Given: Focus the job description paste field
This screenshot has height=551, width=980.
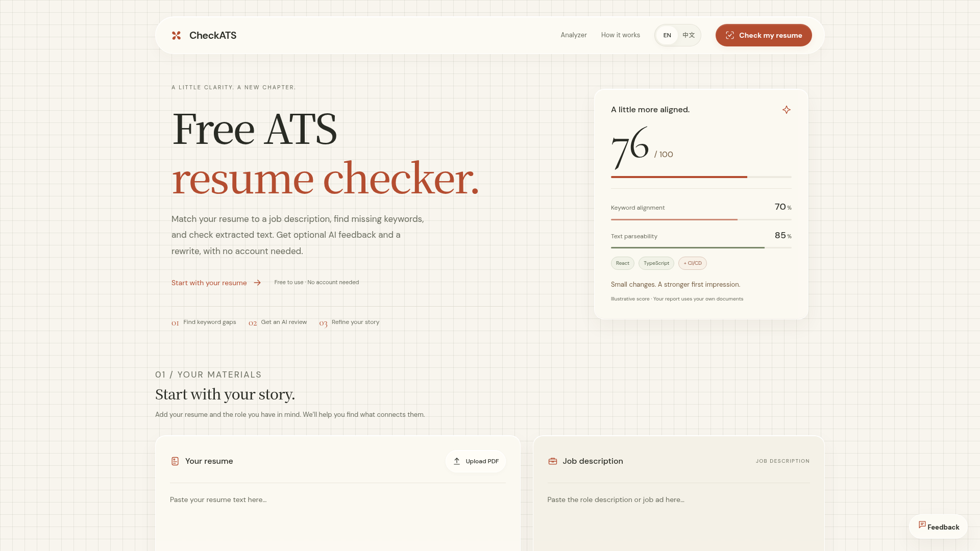Looking at the screenshot, I should [x=679, y=520].
